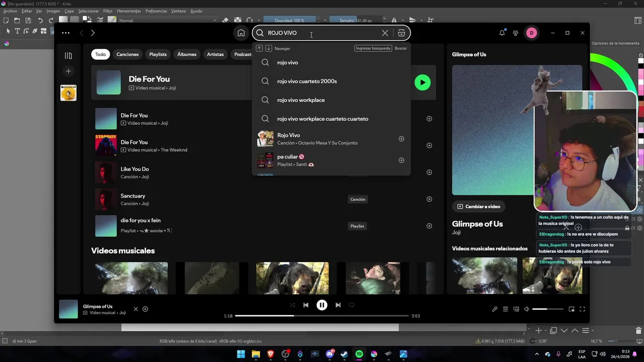Pause playback of Glimpse of Us

click(x=322, y=305)
